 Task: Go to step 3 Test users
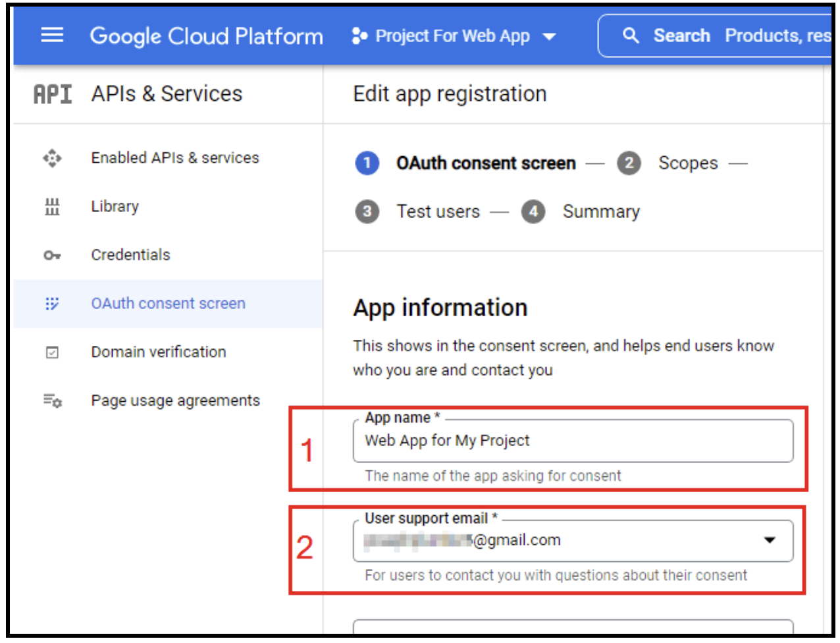tap(438, 212)
